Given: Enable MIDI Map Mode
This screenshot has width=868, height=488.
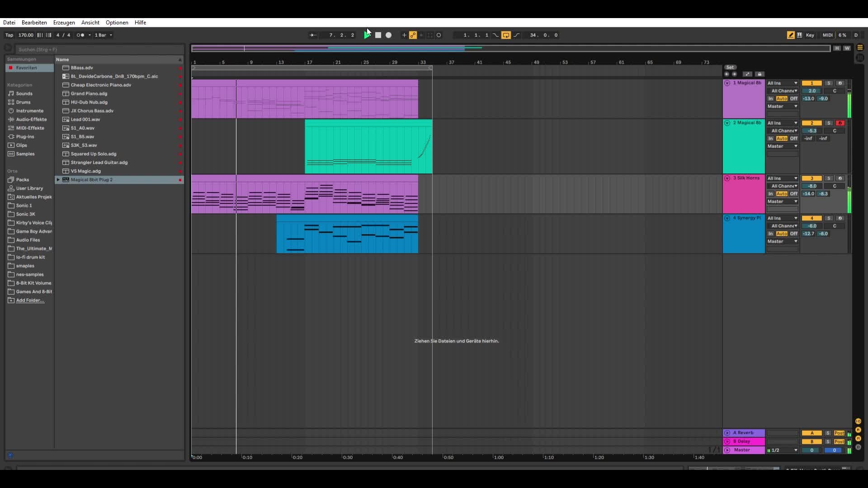Looking at the screenshot, I should (828, 35).
